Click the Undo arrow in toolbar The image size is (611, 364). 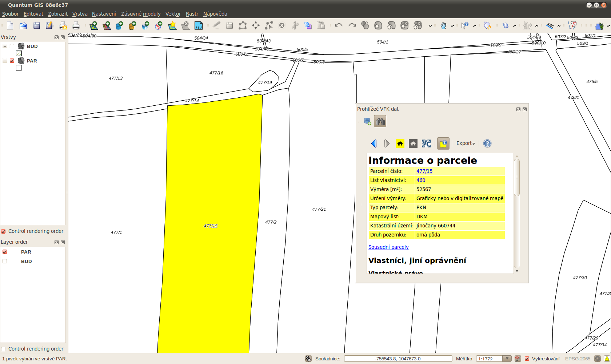[339, 25]
